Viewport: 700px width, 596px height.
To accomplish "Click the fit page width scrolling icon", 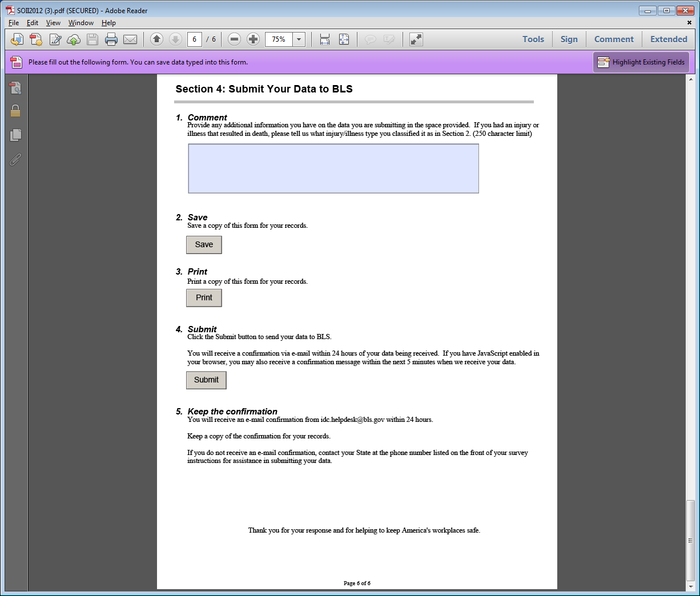I will (x=325, y=39).
